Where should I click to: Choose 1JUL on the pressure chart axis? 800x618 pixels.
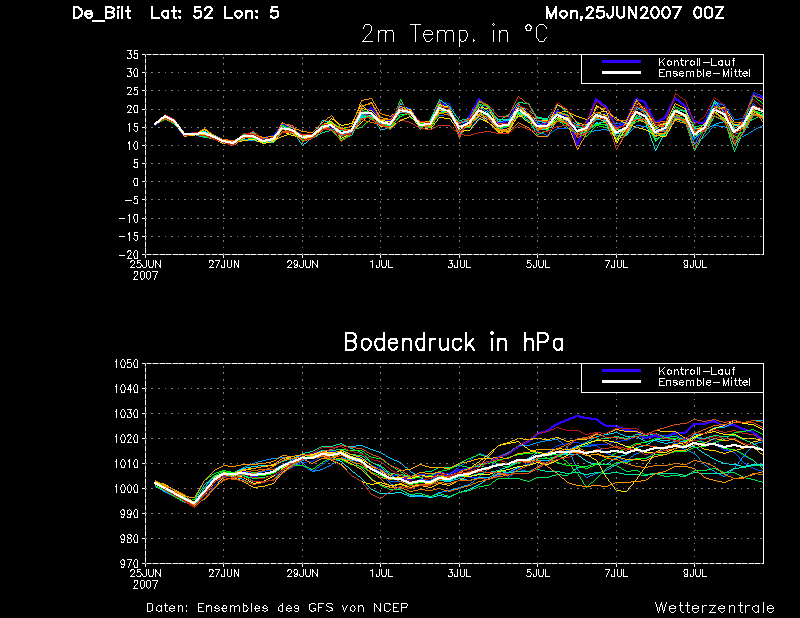(x=381, y=573)
